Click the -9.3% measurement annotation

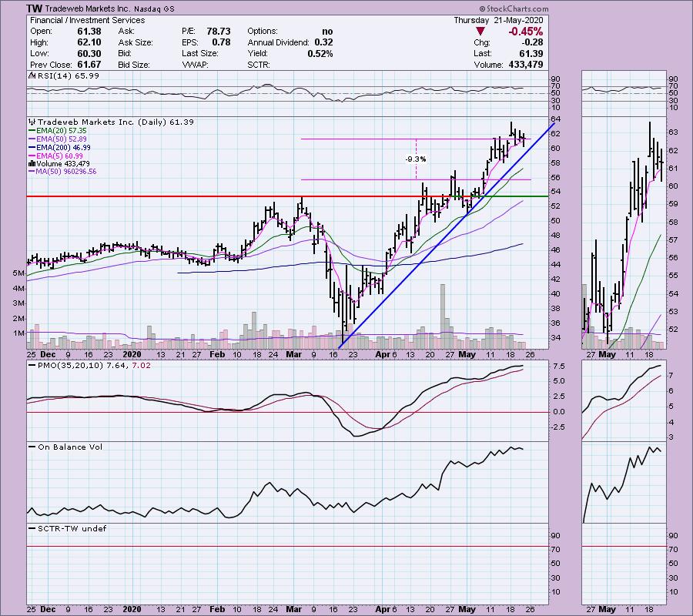[x=416, y=159]
